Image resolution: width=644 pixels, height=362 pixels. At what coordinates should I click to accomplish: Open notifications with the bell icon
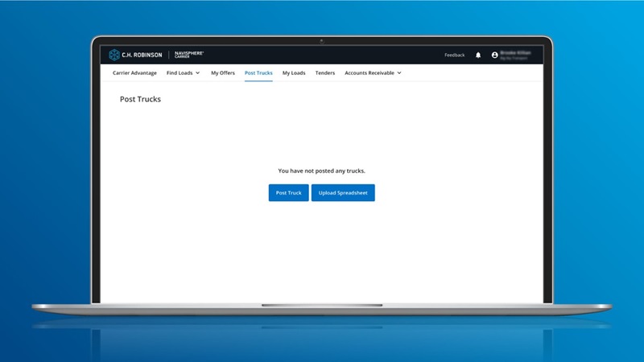coord(478,56)
